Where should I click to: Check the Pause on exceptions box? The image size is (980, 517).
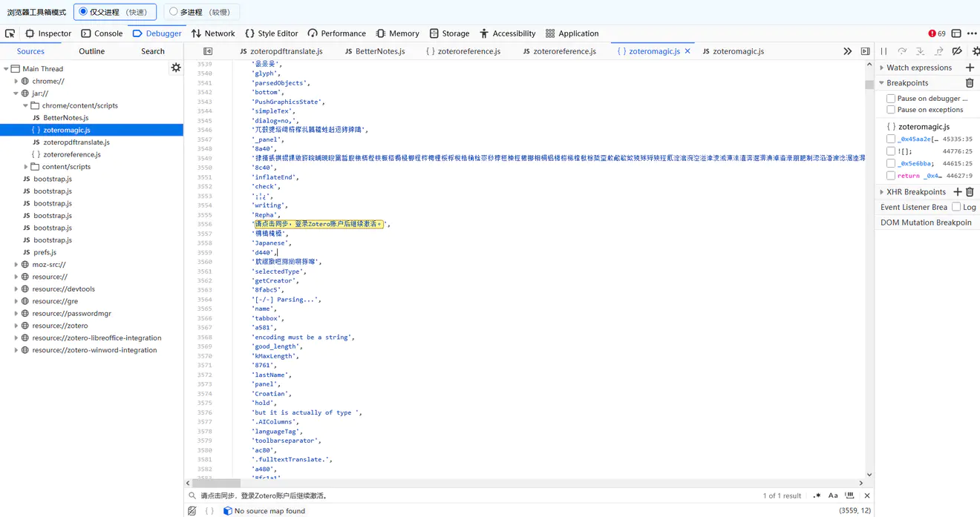(x=890, y=109)
